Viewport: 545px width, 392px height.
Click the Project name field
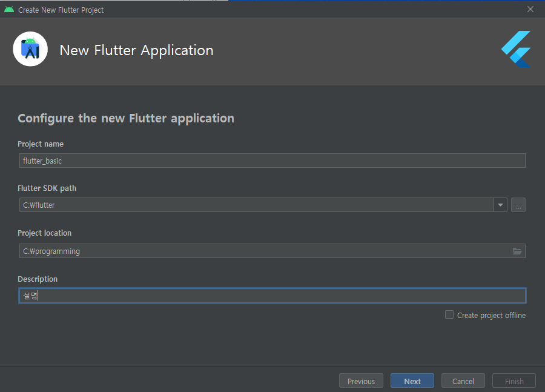click(x=272, y=161)
